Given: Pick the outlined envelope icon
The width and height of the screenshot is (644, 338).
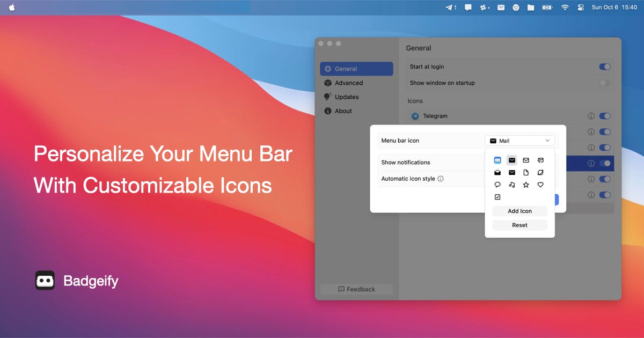Looking at the screenshot, I should [526, 160].
